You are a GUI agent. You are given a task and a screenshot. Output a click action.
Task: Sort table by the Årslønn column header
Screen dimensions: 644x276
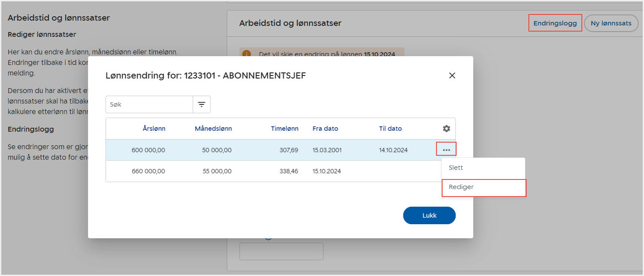coord(154,129)
